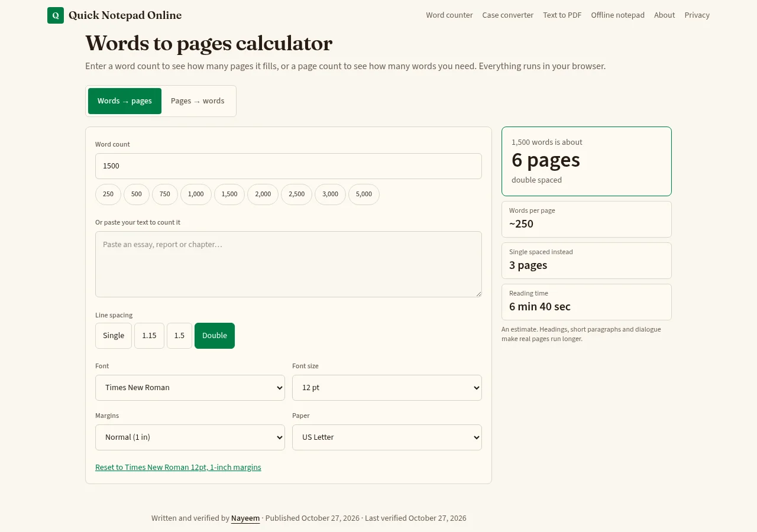The width and height of the screenshot is (757, 532).
Task: Visit the About page
Action: [x=665, y=15]
